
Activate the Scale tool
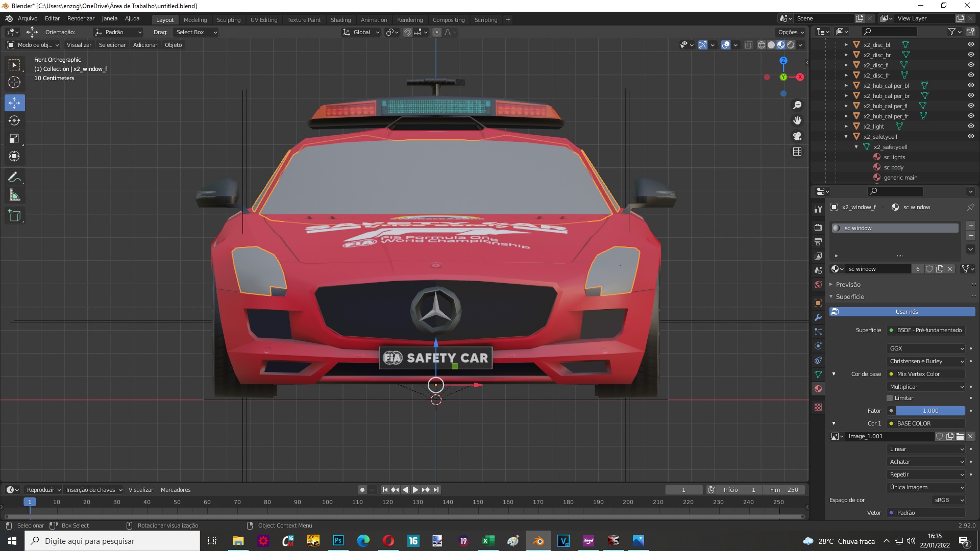click(x=14, y=138)
